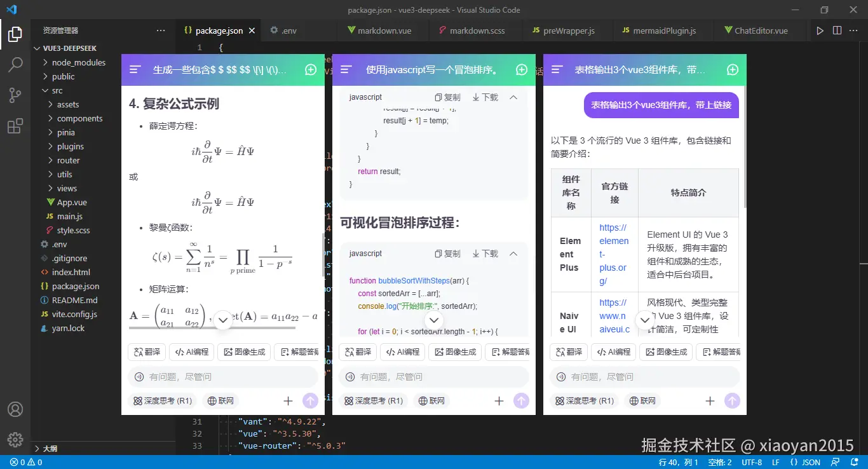Switch to the .env tab
This screenshot has width=868, height=469.
coord(282,30)
